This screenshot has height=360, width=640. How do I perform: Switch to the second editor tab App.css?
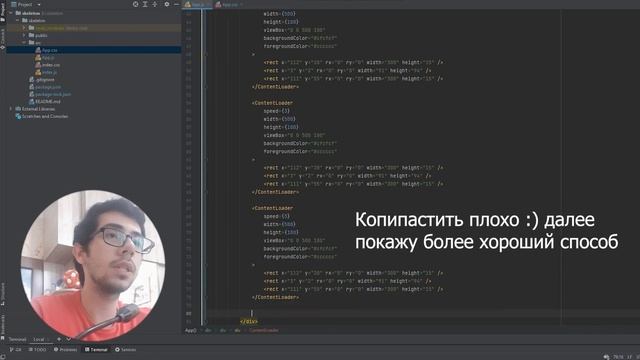(229, 4)
